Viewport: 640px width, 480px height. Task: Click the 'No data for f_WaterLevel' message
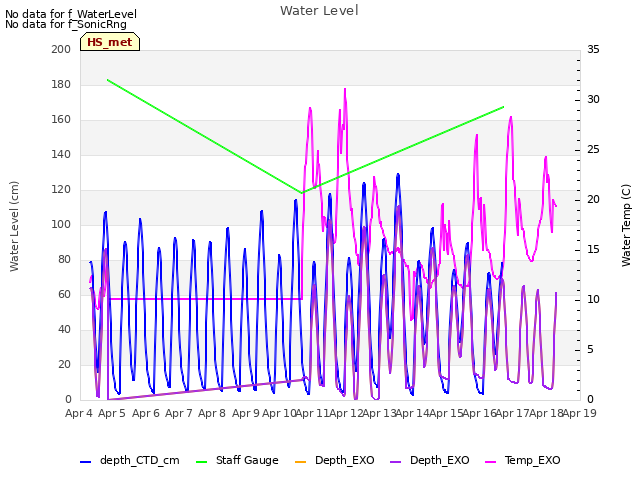(x=71, y=14)
